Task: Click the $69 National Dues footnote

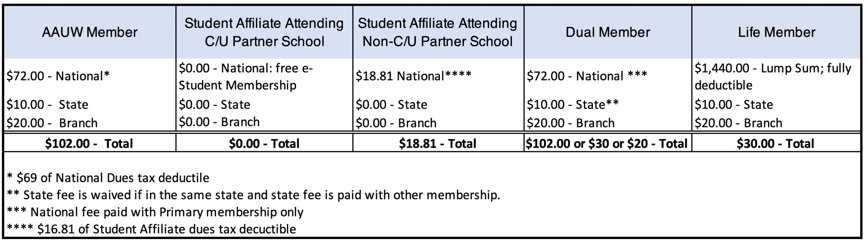Action: (108, 178)
